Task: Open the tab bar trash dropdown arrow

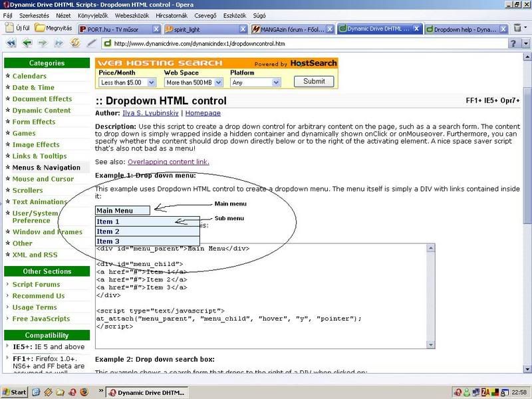Action: [525, 28]
